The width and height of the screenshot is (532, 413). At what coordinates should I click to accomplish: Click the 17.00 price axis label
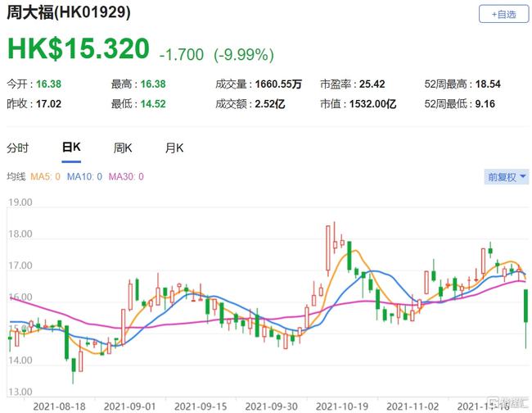[20, 265]
